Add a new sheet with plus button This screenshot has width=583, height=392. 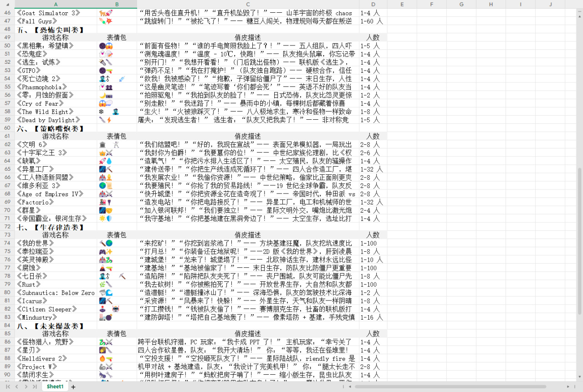73,387
